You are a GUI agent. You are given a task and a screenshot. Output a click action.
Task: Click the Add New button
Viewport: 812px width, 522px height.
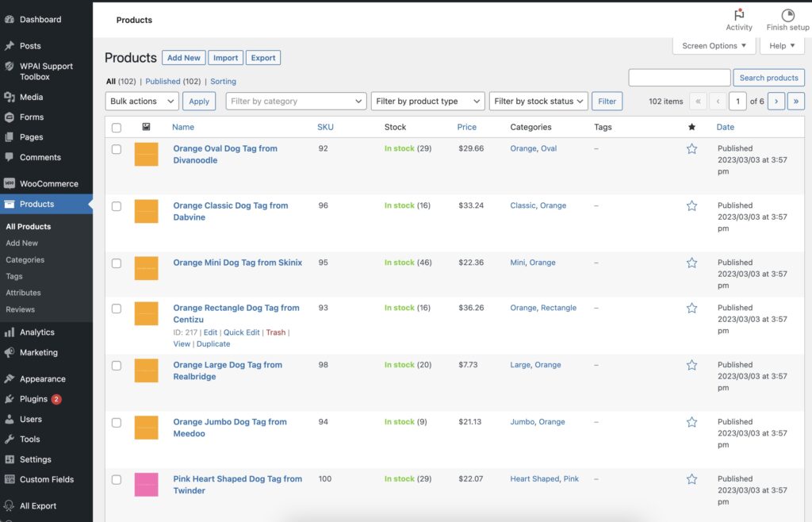[x=183, y=57]
